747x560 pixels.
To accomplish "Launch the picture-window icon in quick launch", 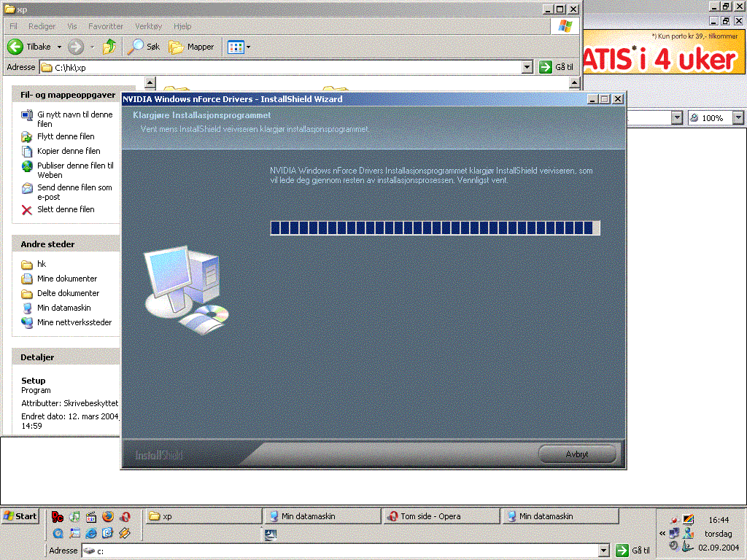I will click(x=75, y=533).
